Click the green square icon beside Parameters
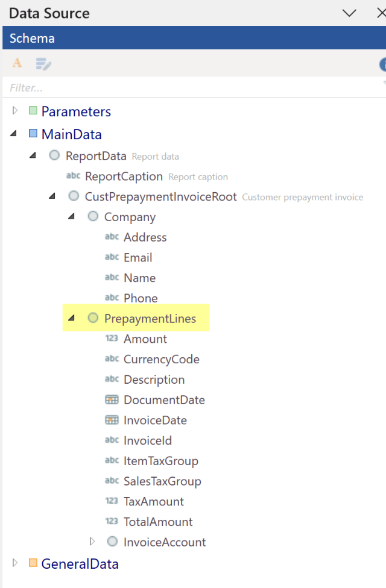 point(33,111)
